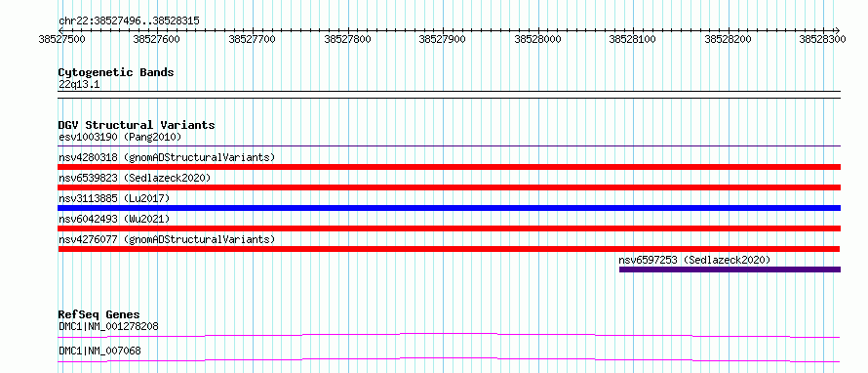Click the nsv4276077 (gnomADStructuralVariants) label
868x373 pixels.
pos(167,239)
